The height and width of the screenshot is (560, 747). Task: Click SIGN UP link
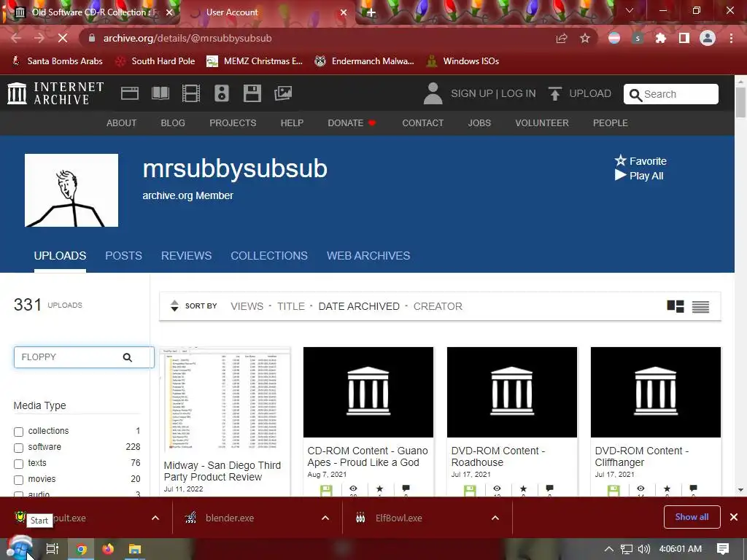pyautogui.click(x=472, y=93)
